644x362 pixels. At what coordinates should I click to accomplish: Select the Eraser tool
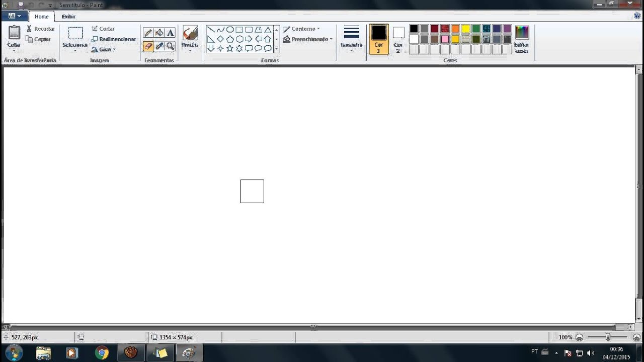148,46
